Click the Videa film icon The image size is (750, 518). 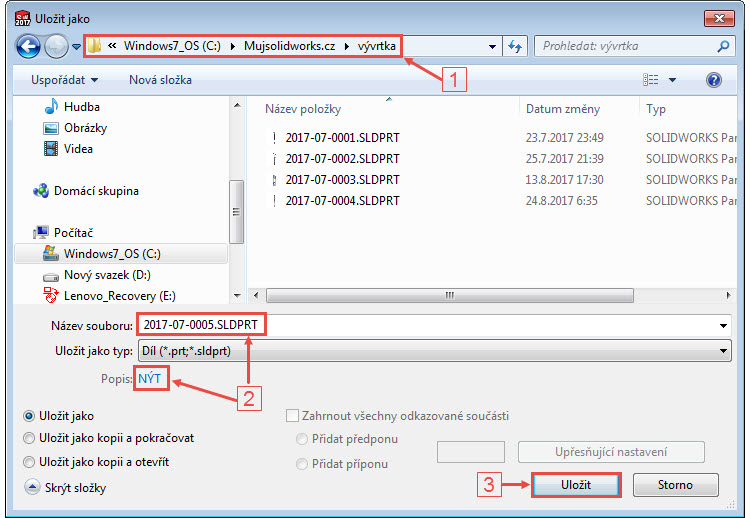(51, 149)
